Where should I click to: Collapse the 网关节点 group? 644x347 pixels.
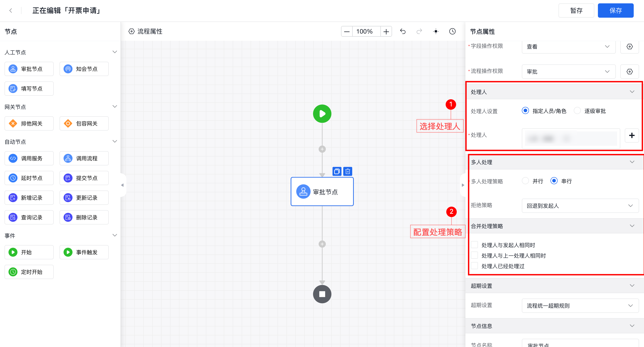(x=115, y=106)
